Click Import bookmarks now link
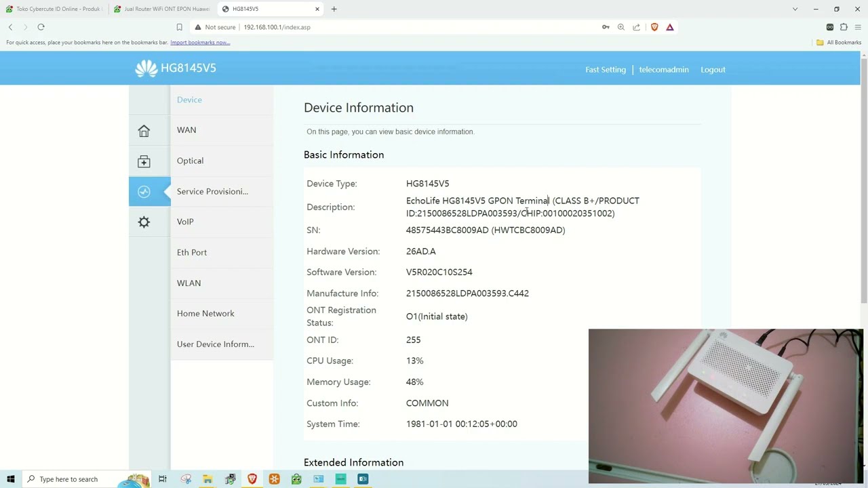 tap(200, 43)
